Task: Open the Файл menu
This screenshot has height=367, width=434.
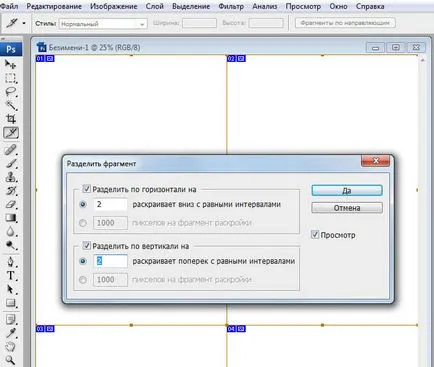Action: 9,6
